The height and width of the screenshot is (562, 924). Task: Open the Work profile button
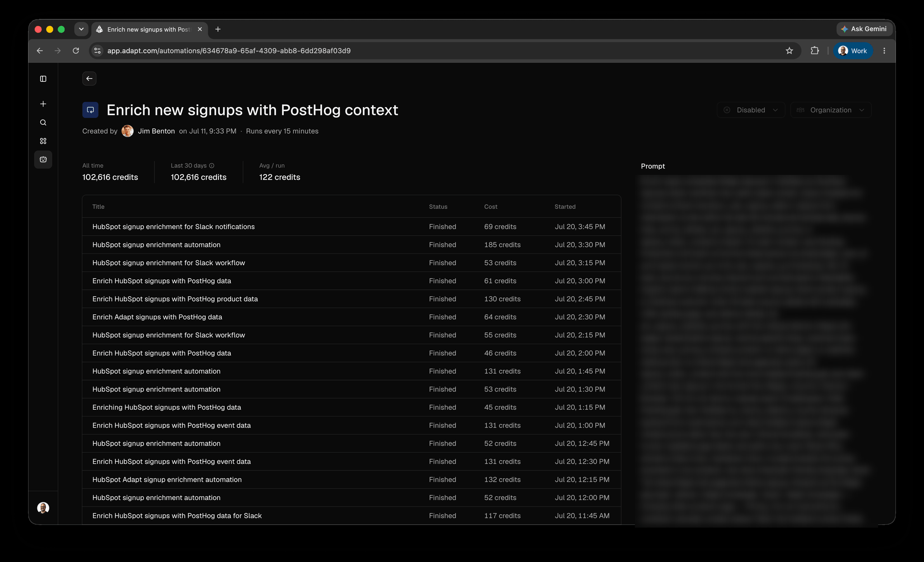pyautogui.click(x=853, y=51)
